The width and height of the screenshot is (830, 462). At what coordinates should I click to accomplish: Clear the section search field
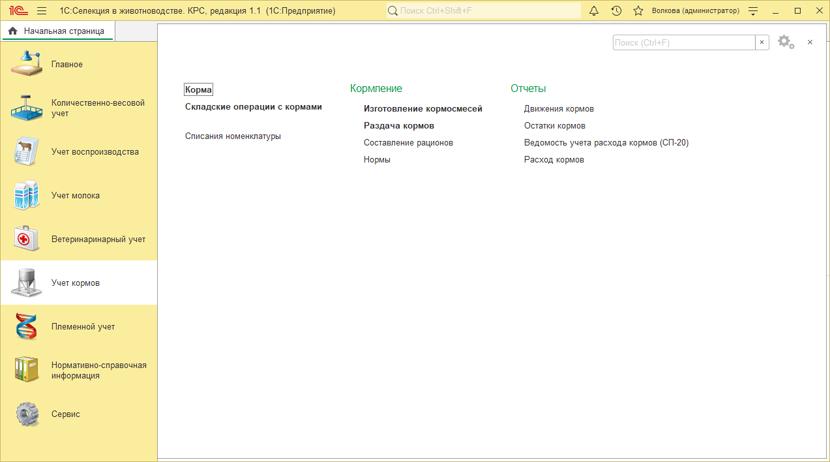pos(762,42)
